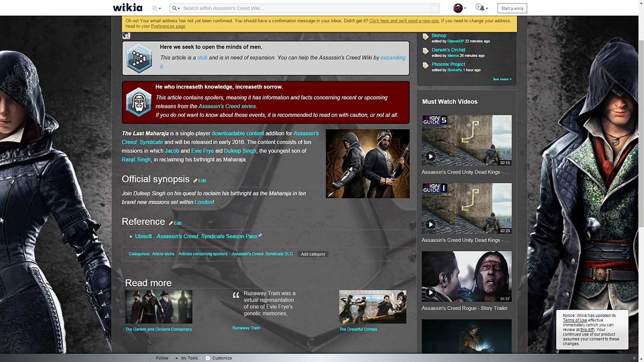644x362 pixels.
Task: Click See more recent activity link
Action: 502,79
